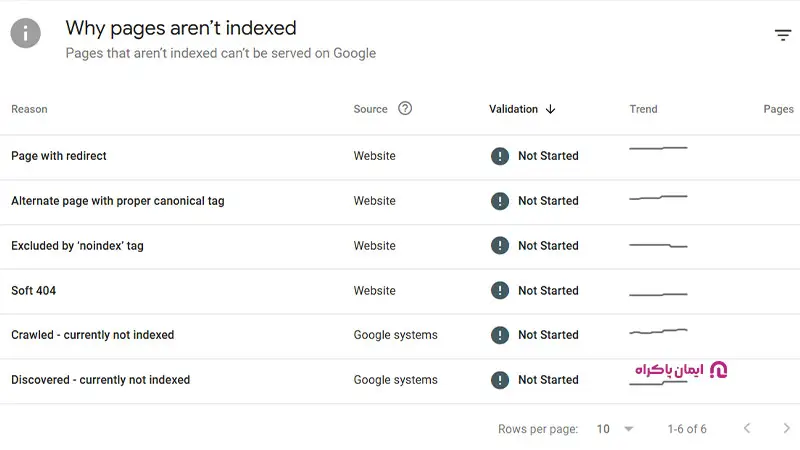Image resolution: width=800 pixels, height=450 pixels.
Task: Select the Excluded by 'noindex' tag row
Action: pos(77,246)
